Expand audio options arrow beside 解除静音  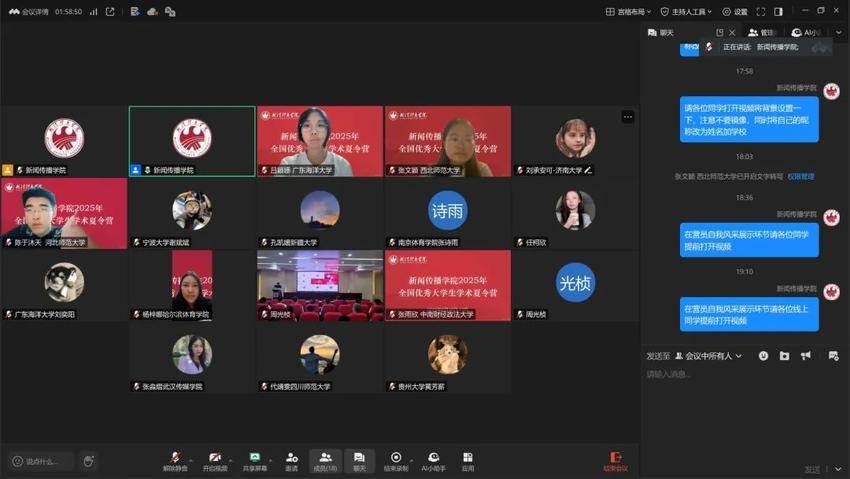click(191, 461)
